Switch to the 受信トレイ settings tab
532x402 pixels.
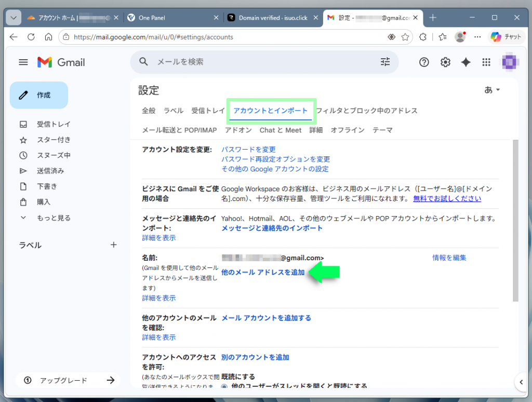[208, 111]
